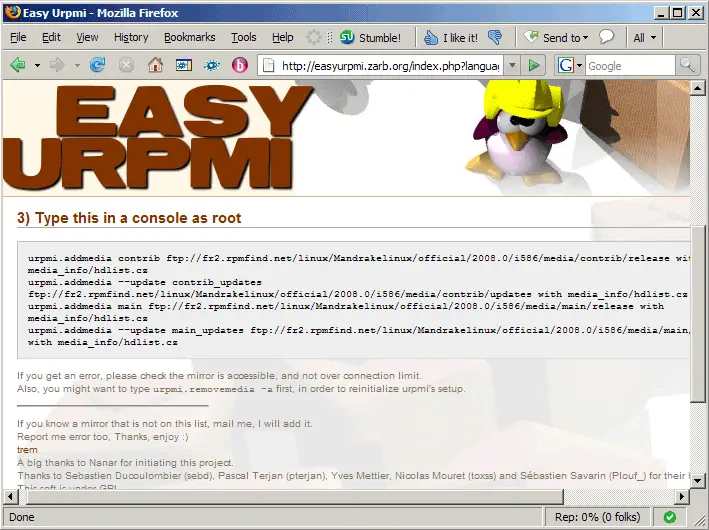Viewport: 709px width, 530px height.
Task: Click the trem mail link
Action: pos(27,450)
